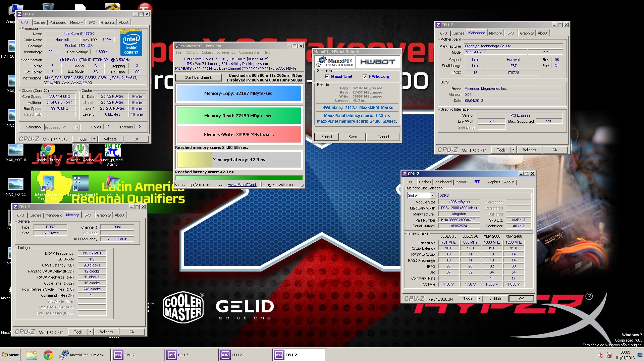The width and height of the screenshot is (644, 362).
Task: Click the Intel inside Core i7 logo
Action: [x=131, y=43]
